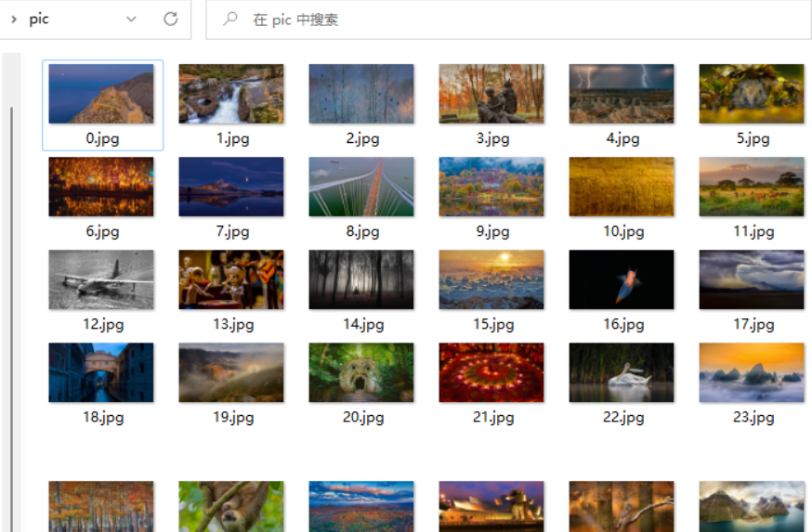Select thumbnail of 0.jpg
This screenshot has height=532, width=812.
point(101,94)
